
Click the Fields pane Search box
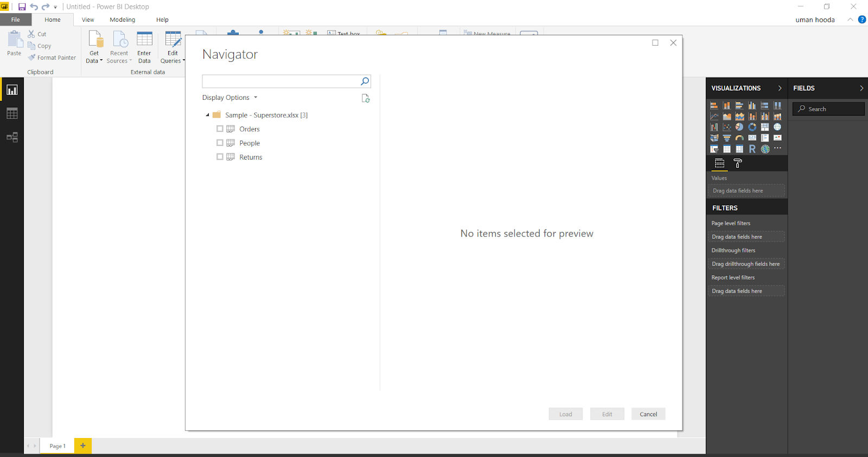pyautogui.click(x=828, y=109)
